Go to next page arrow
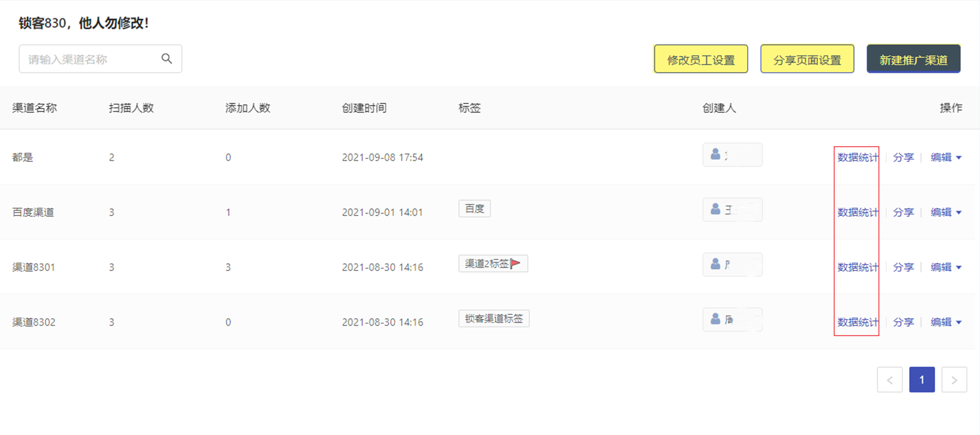The image size is (980, 435). coord(954,380)
